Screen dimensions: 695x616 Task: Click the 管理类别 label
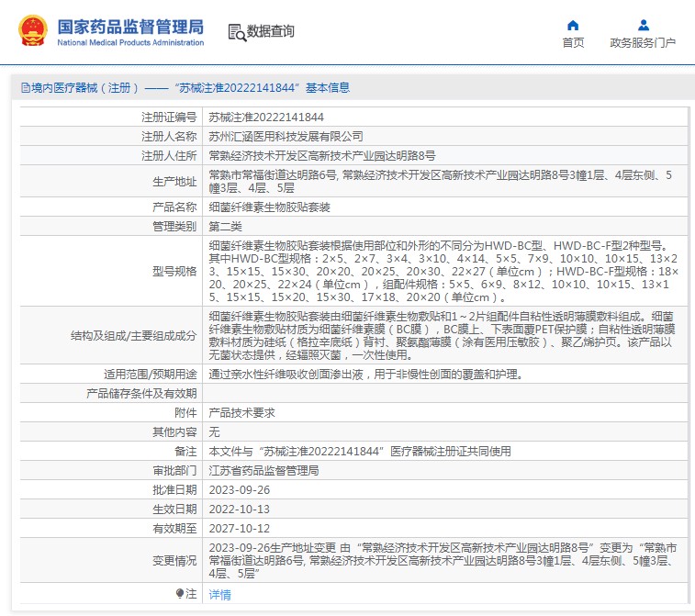[174, 227]
